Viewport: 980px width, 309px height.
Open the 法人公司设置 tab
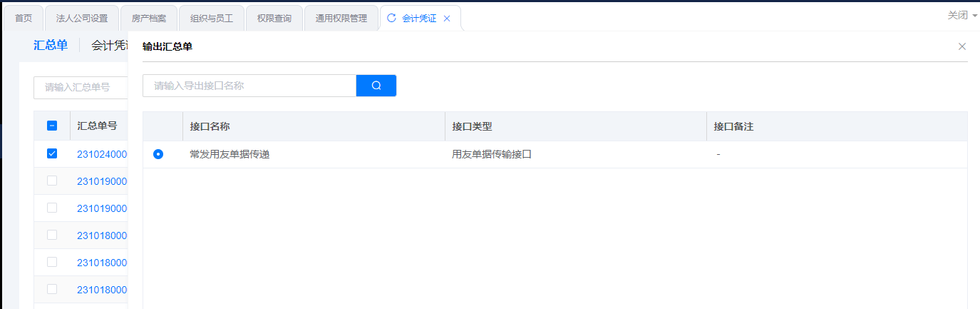(81, 19)
